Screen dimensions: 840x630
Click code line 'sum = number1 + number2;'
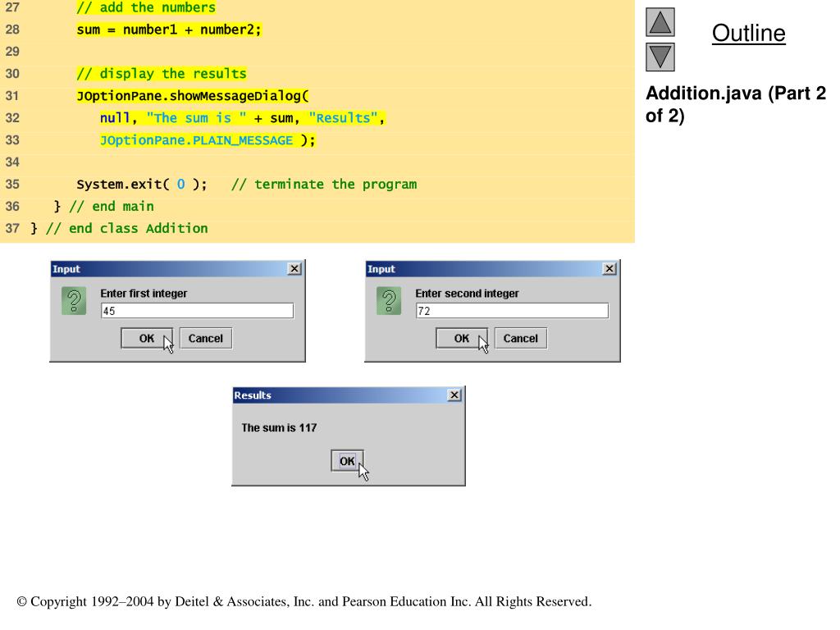point(169,30)
